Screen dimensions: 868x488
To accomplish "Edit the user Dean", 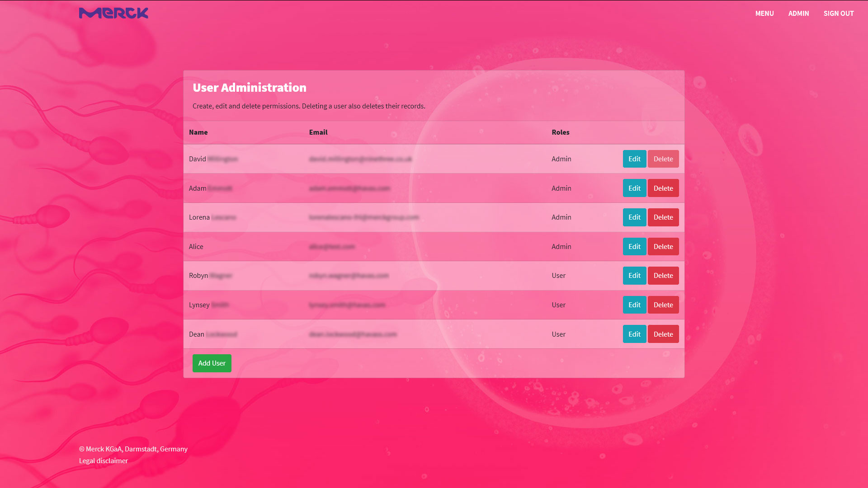I will (634, 334).
